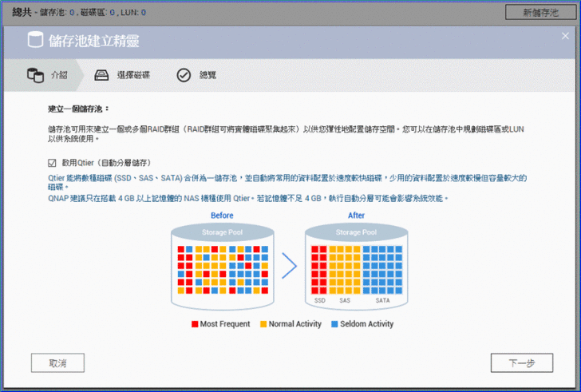
Task: Click the Normal Activity yellow legend swatch
Action: coord(263,324)
